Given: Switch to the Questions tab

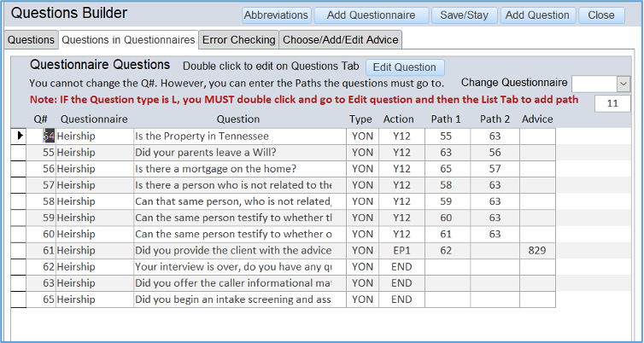Looking at the screenshot, I should point(31,39).
